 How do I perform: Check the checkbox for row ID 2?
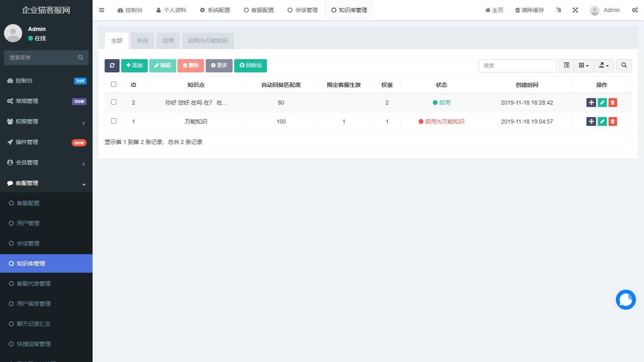coord(114,102)
